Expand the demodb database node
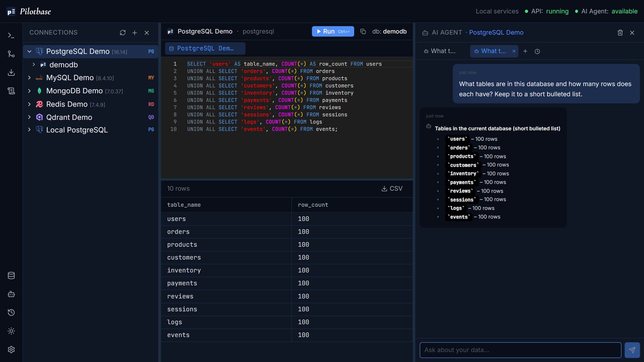Screen dimensions: 644x362 pos(34,64)
